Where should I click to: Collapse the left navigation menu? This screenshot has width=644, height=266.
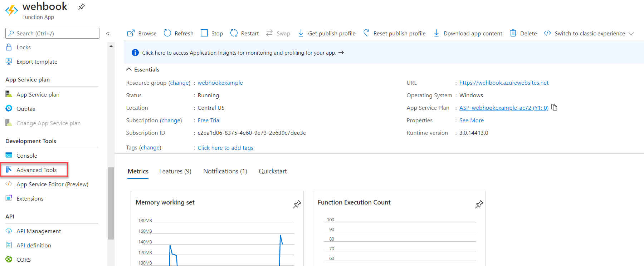[x=108, y=34]
